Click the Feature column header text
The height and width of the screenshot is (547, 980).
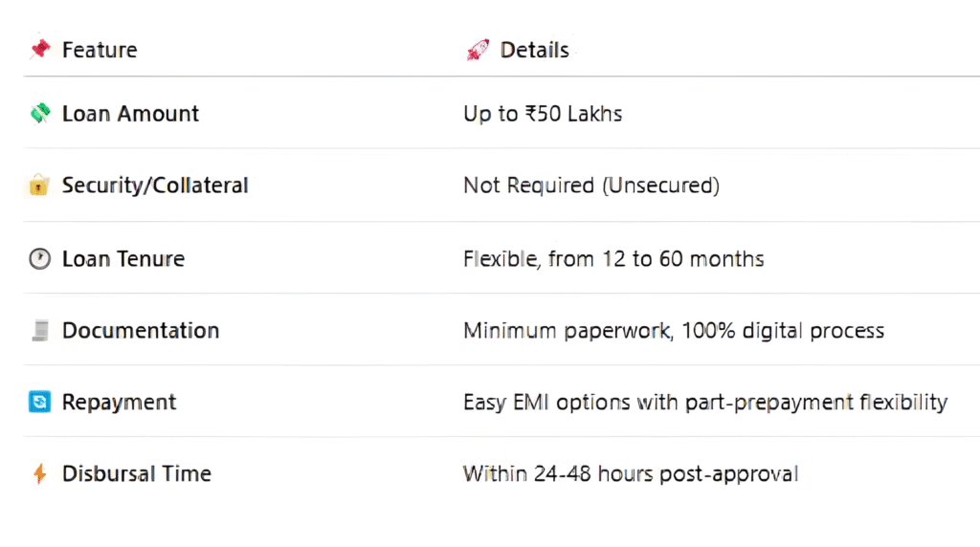(x=100, y=50)
